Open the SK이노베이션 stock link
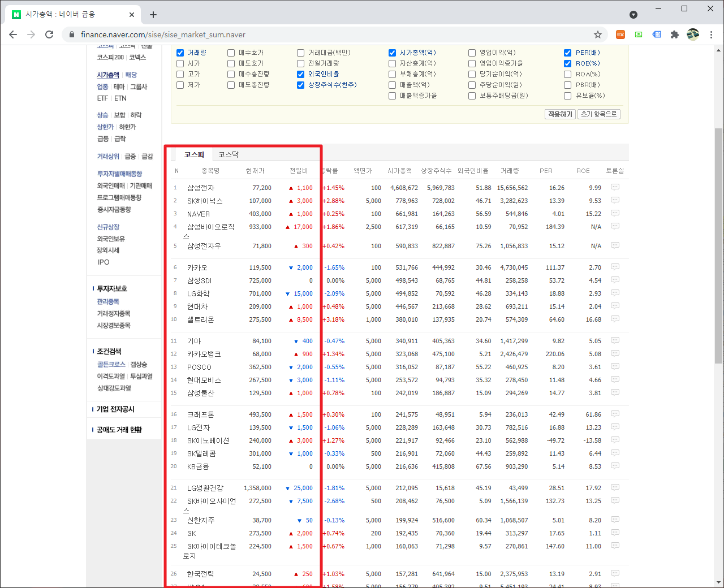 208,440
